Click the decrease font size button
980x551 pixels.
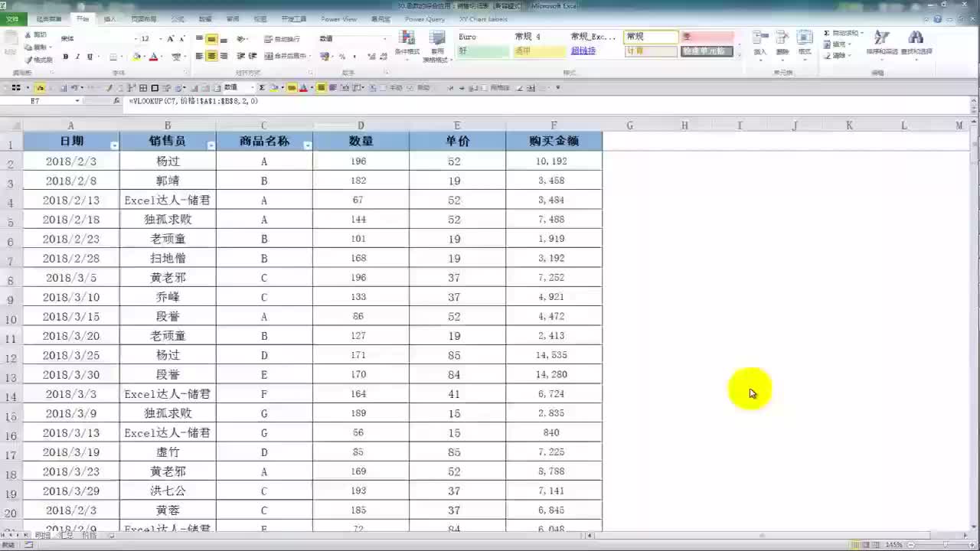pyautogui.click(x=182, y=38)
